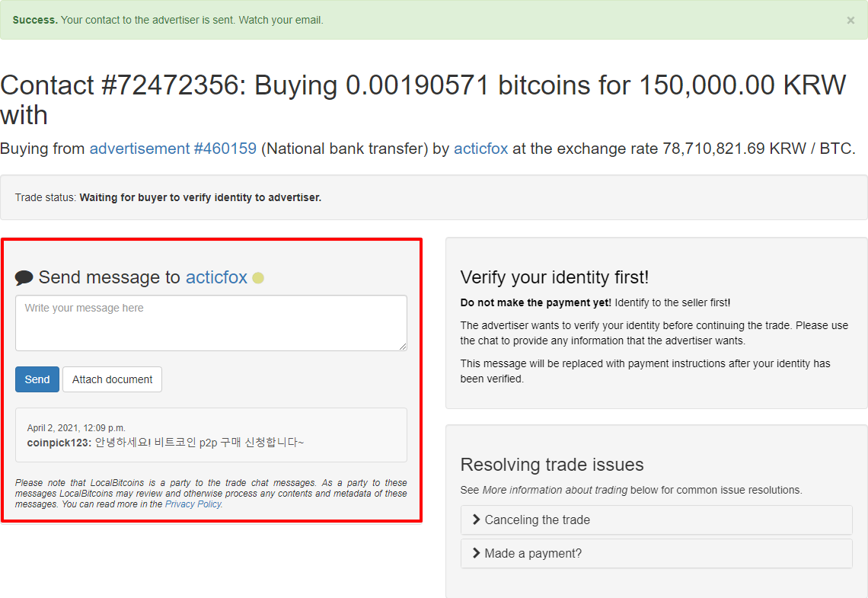
Task: Click the Resolving trade issues heading
Action: coord(552,464)
